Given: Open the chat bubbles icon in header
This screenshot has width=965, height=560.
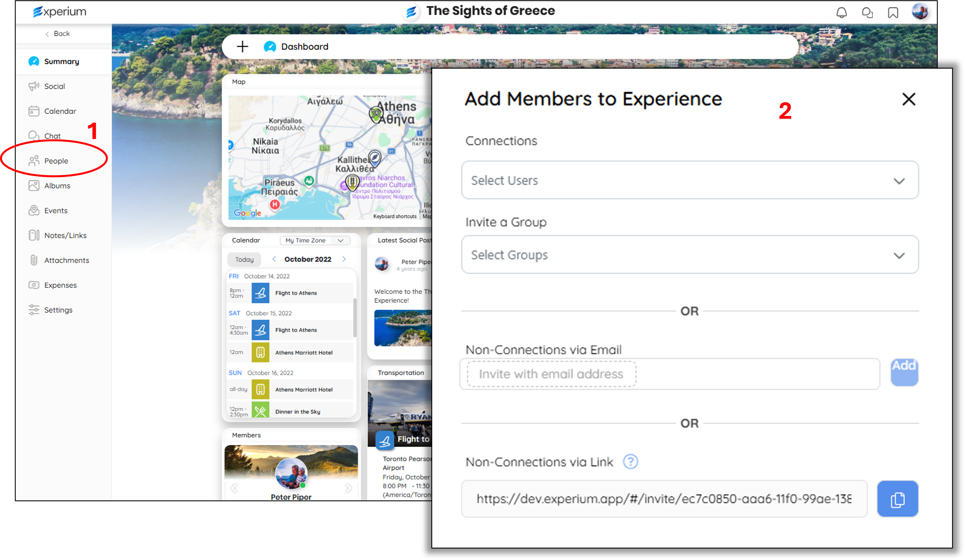Looking at the screenshot, I should point(867,13).
